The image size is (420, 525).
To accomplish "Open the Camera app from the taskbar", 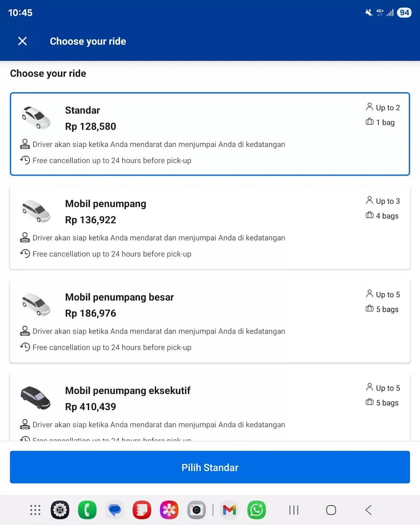I will point(196,510).
